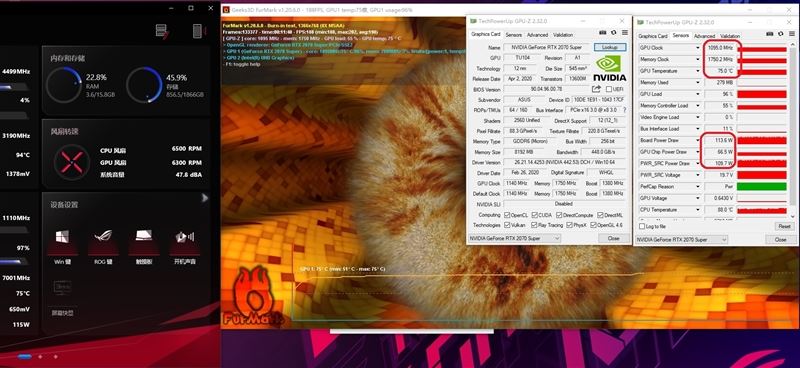Toggle the DirectCompute checkbox
Image resolution: width=800 pixels, height=368 pixels.
point(559,215)
